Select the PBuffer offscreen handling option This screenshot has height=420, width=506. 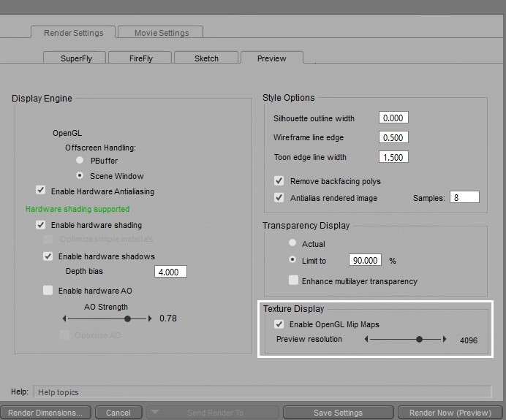(x=80, y=161)
